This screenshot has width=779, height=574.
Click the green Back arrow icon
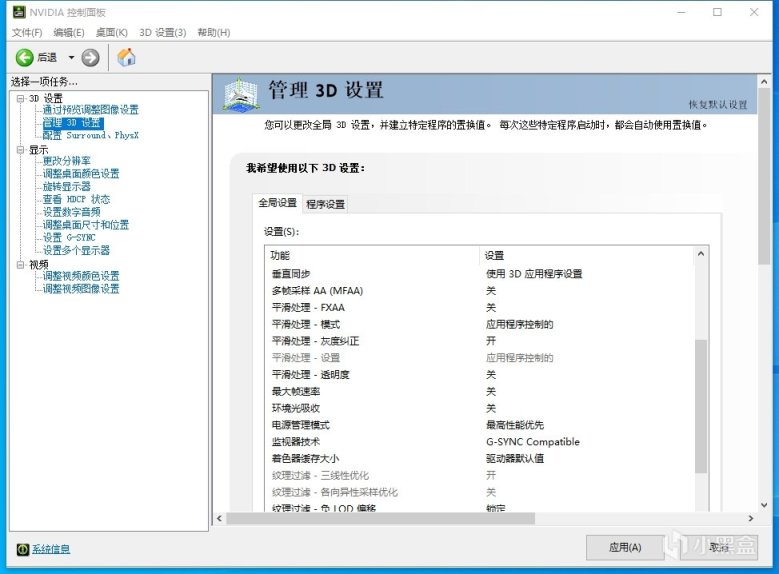(24, 58)
